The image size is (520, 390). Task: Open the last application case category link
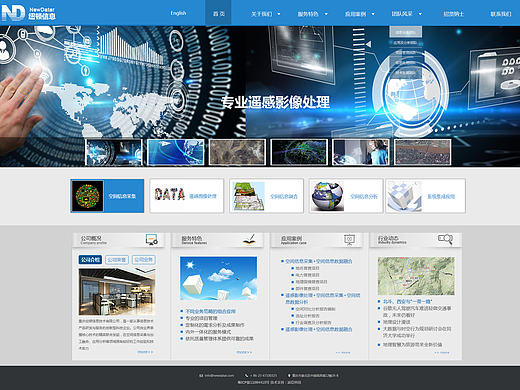click(x=319, y=329)
